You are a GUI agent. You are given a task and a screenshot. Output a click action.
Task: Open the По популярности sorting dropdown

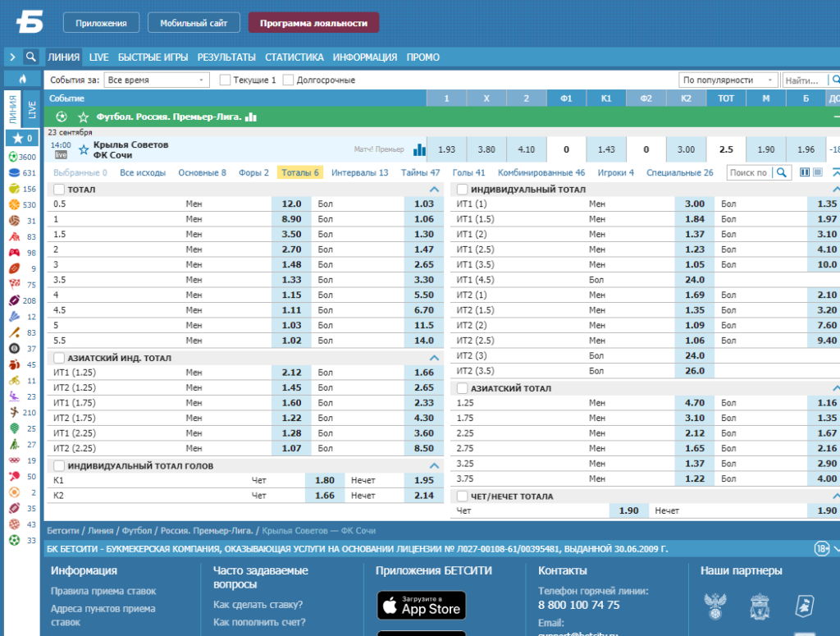tap(728, 80)
